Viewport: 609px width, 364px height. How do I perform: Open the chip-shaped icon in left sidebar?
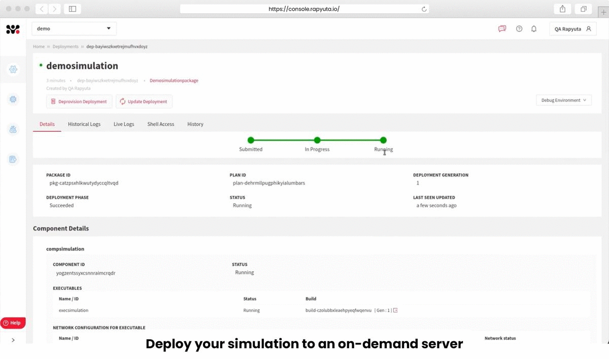point(13,99)
